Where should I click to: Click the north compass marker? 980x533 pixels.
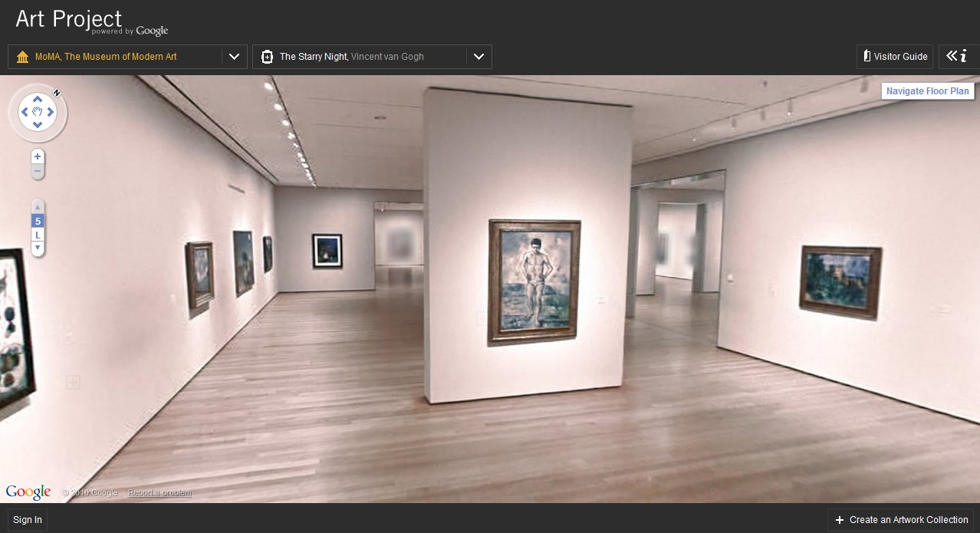[x=57, y=93]
